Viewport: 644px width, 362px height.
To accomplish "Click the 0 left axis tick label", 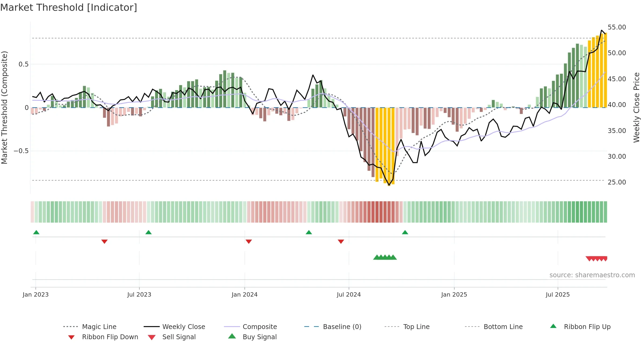I will 27,108.
